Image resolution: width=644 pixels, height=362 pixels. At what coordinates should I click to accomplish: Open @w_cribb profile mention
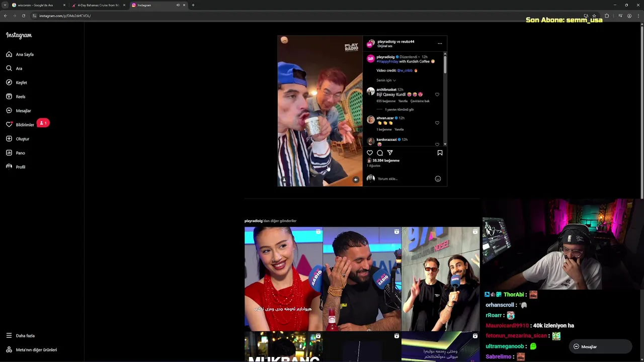(405, 70)
